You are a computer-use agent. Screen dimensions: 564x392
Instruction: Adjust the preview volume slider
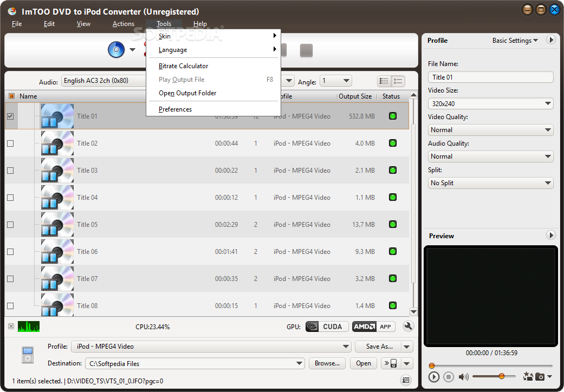coord(494,376)
